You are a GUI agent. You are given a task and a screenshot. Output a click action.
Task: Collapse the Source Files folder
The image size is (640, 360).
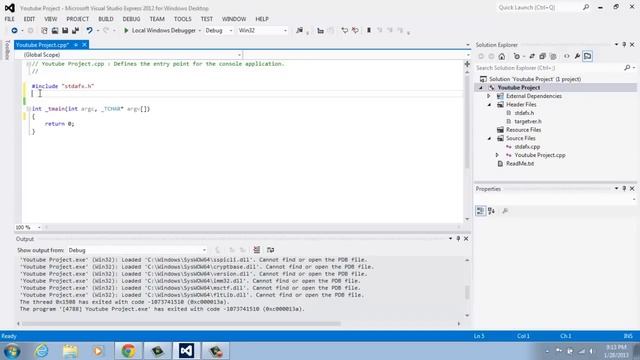click(489, 139)
